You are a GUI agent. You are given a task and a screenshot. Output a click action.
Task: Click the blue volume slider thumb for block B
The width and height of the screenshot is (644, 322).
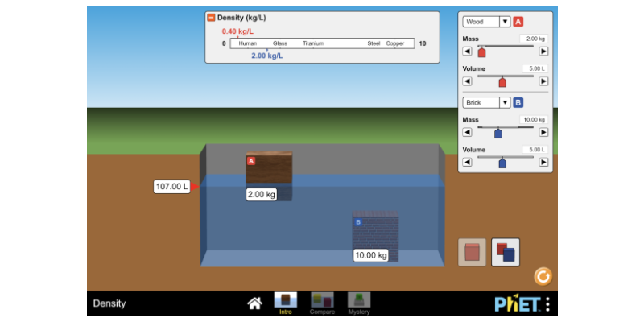tap(502, 163)
